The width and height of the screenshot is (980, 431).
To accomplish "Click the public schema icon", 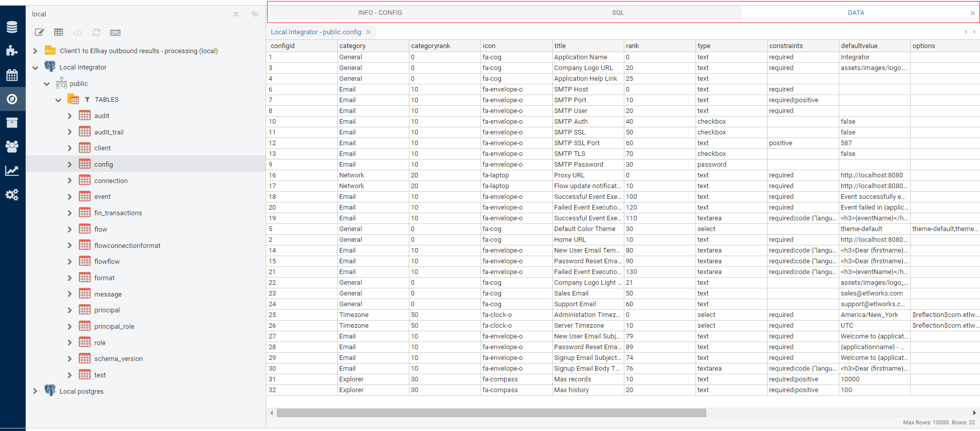I will coord(62,83).
